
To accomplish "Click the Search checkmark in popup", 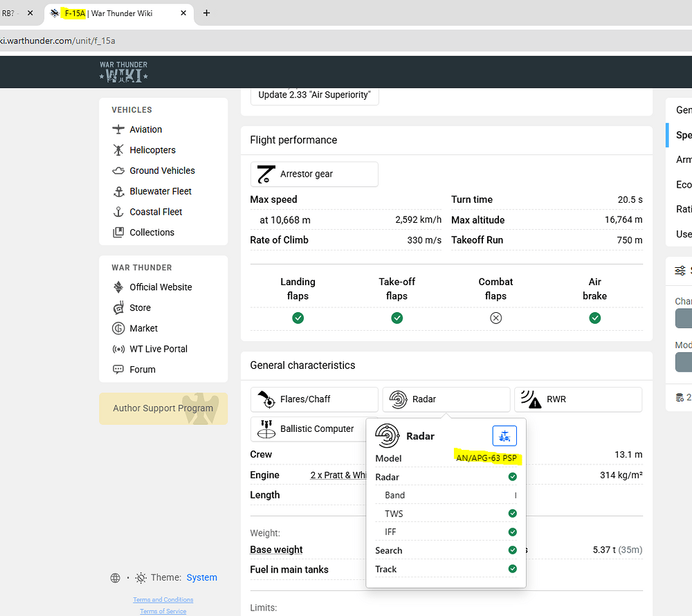I will point(512,550).
